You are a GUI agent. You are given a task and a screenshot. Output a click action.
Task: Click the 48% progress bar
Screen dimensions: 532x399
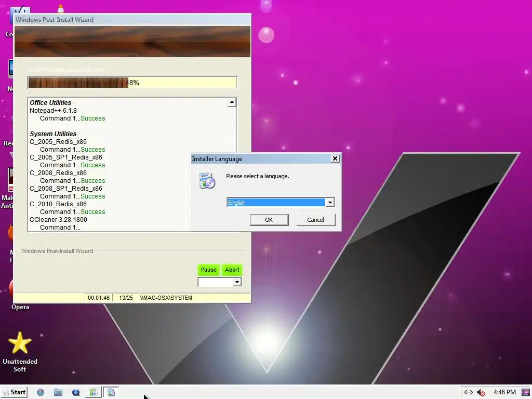(132, 83)
